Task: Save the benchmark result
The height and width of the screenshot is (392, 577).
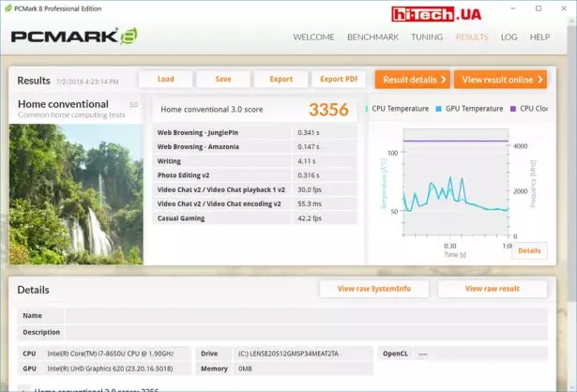Action: 223,80
